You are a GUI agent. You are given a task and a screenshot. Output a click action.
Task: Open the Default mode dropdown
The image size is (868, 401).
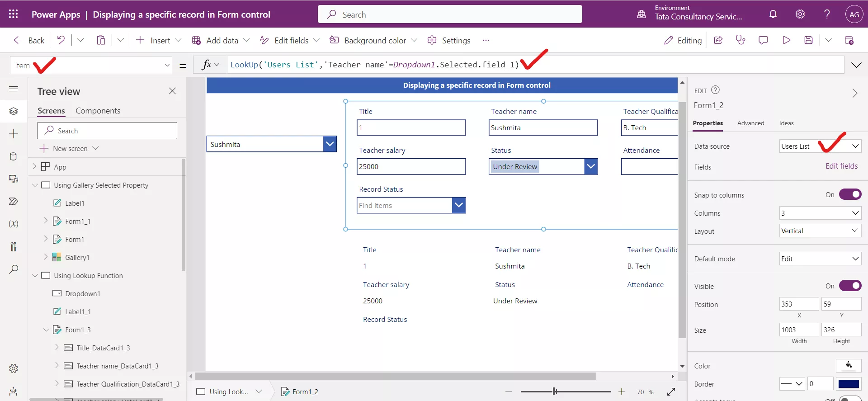point(820,259)
